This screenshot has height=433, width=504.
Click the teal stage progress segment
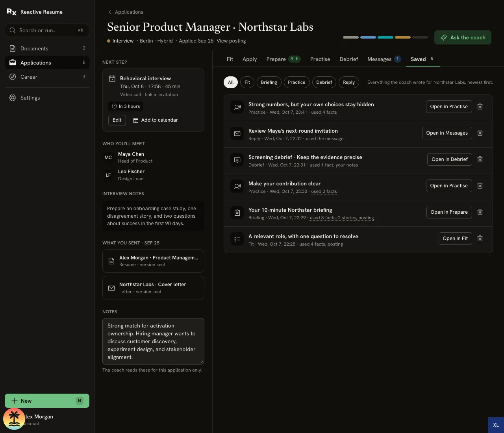click(x=385, y=37)
